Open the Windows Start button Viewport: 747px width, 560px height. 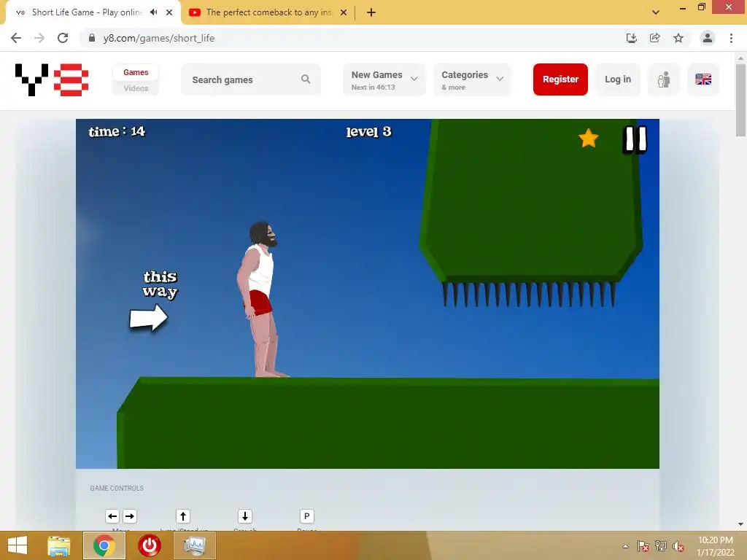point(18,545)
